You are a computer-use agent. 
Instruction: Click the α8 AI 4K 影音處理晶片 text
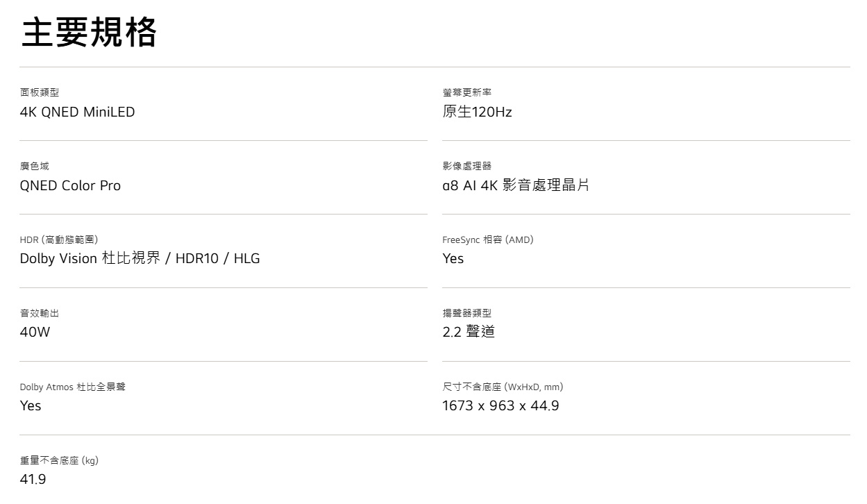516,185
